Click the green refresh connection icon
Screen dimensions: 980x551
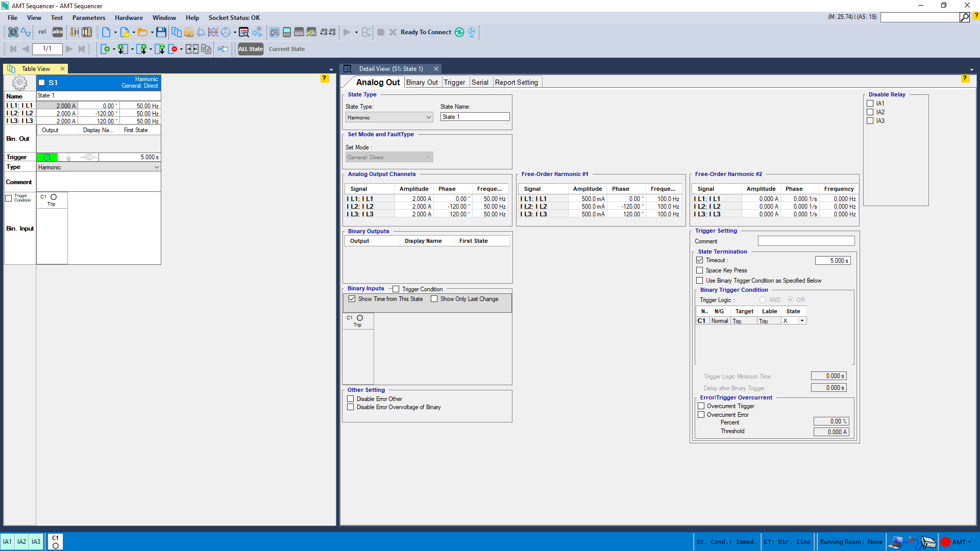[459, 32]
